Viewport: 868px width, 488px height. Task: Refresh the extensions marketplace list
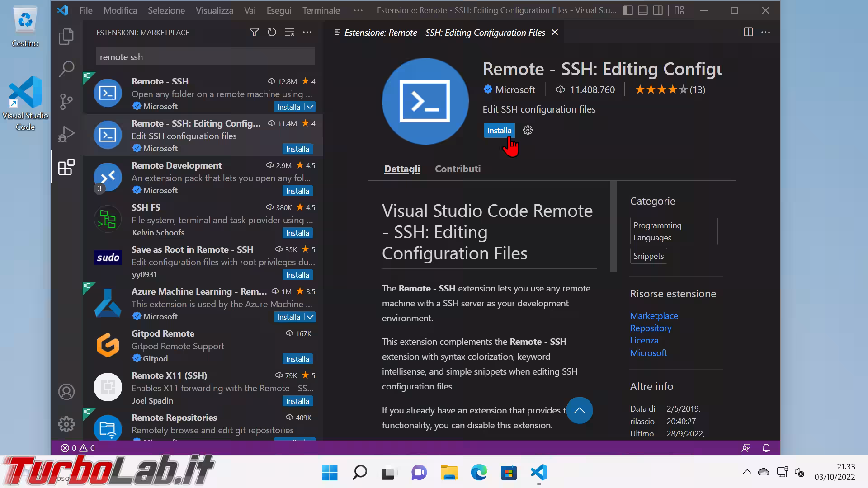point(272,33)
